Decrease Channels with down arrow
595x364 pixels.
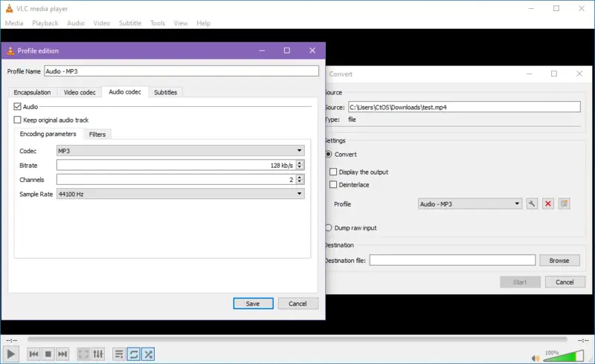click(x=300, y=182)
